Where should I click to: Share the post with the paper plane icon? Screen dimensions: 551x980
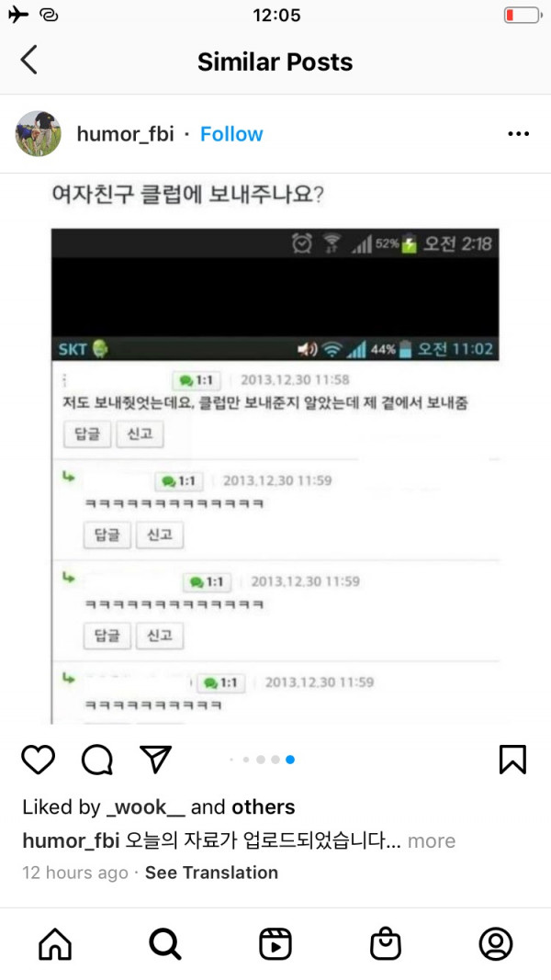coord(155,760)
